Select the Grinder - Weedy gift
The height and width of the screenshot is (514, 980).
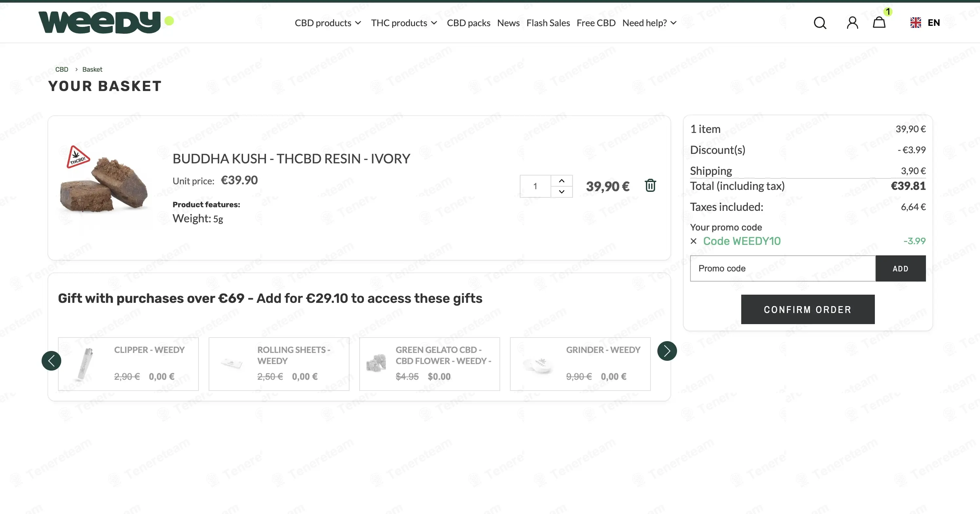tap(580, 364)
